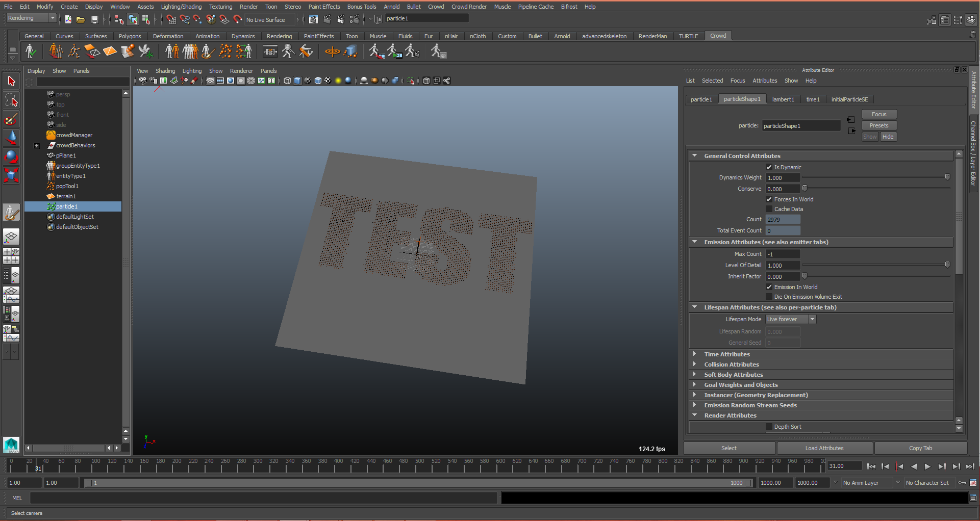Enable the Cache Data checkbox
The image size is (980, 521).
pos(769,209)
